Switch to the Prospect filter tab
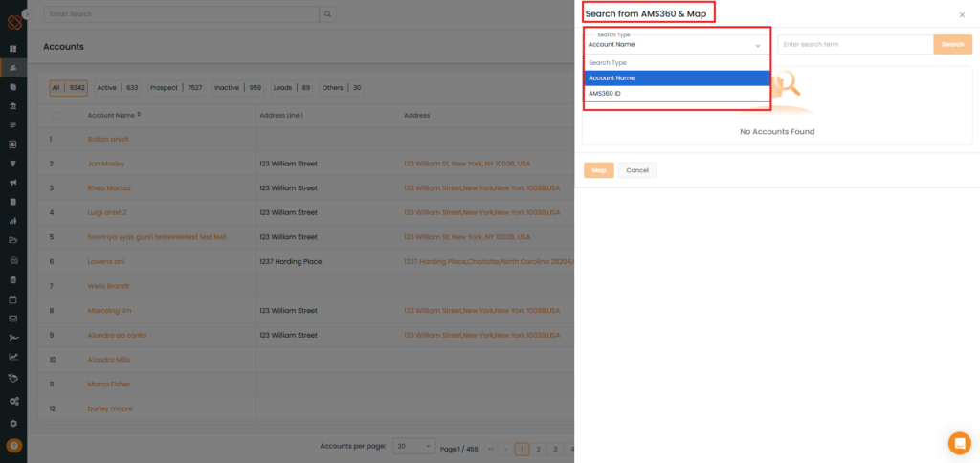The image size is (980, 463). click(175, 88)
